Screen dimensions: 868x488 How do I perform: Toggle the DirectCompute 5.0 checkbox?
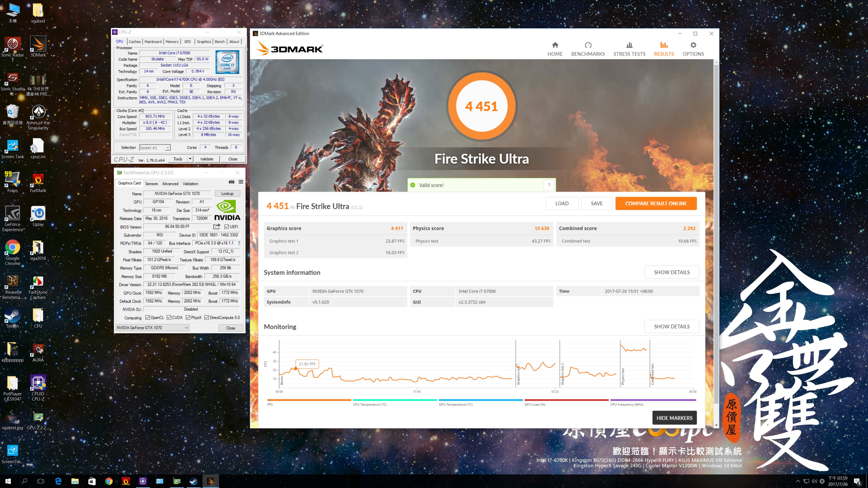click(x=207, y=318)
